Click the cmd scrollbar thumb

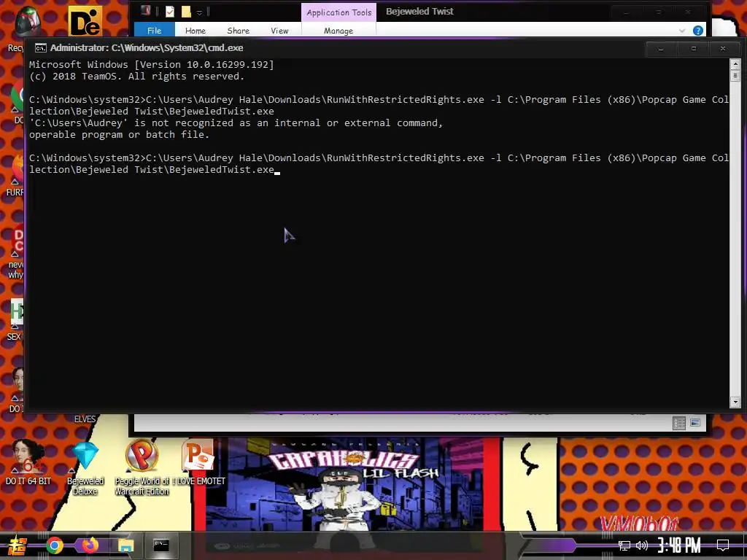pos(735,76)
